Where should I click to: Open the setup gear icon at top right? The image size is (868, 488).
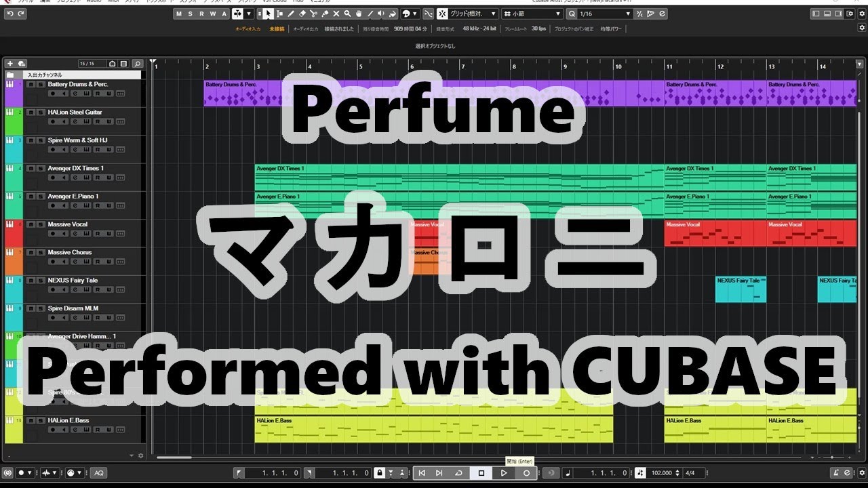862,14
